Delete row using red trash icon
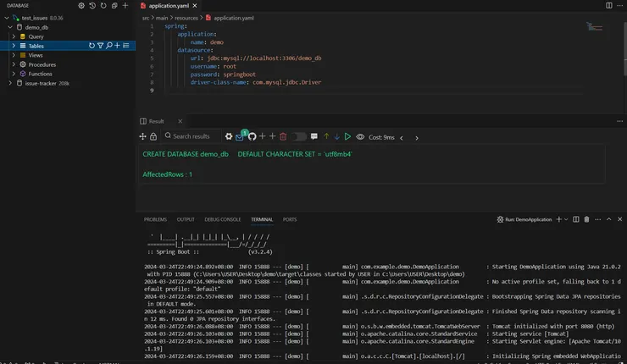 coord(282,136)
